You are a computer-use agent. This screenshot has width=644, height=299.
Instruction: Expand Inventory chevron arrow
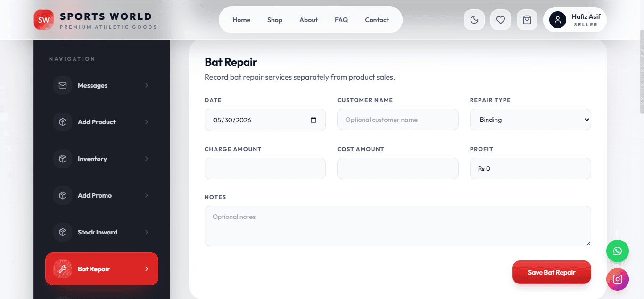147,159
